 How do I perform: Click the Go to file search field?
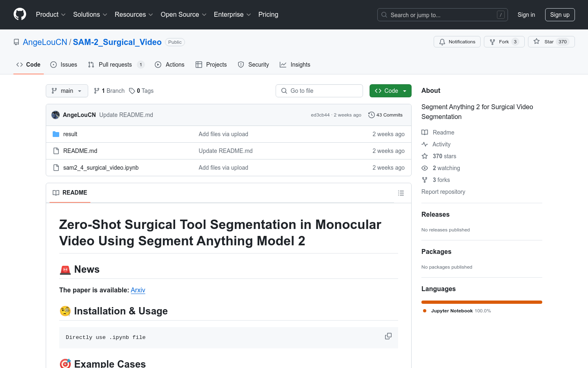[319, 91]
